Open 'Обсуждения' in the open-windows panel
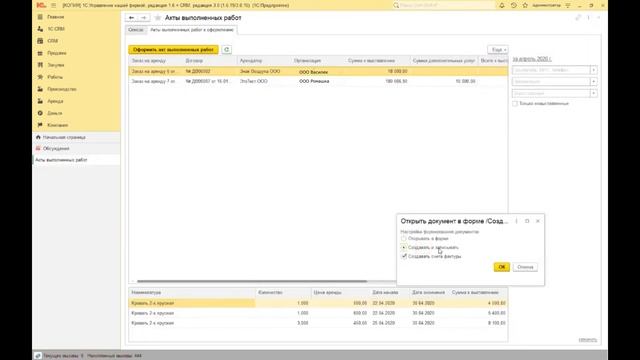This screenshot has width=640, height=360. (56, 149)
